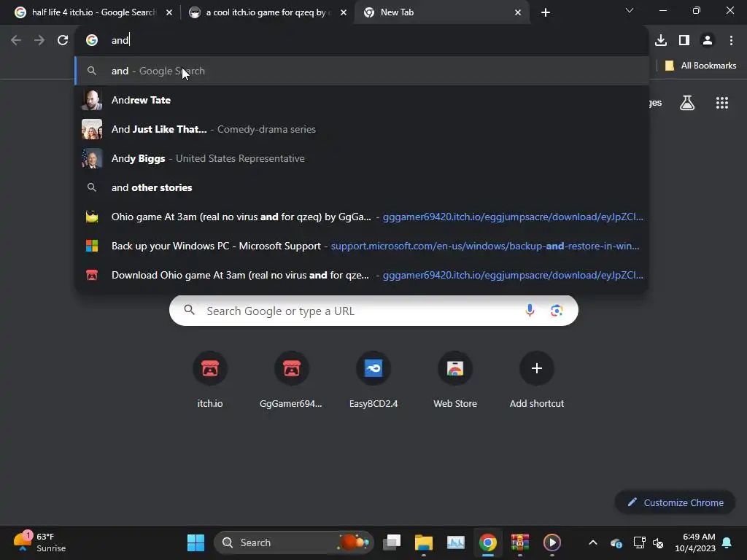747x560 pixels.
Task: Close the half life 4 tab
Action: 169,12
